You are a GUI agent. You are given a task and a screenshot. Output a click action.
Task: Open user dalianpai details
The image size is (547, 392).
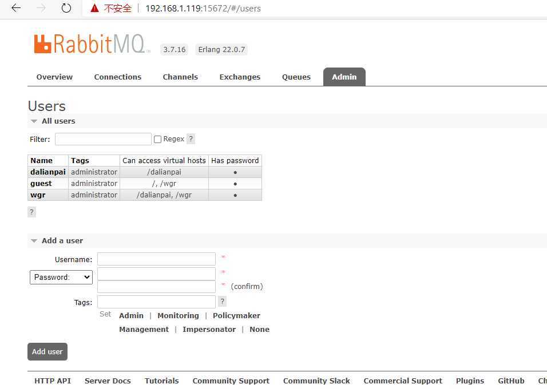click(x=48, y=172)
